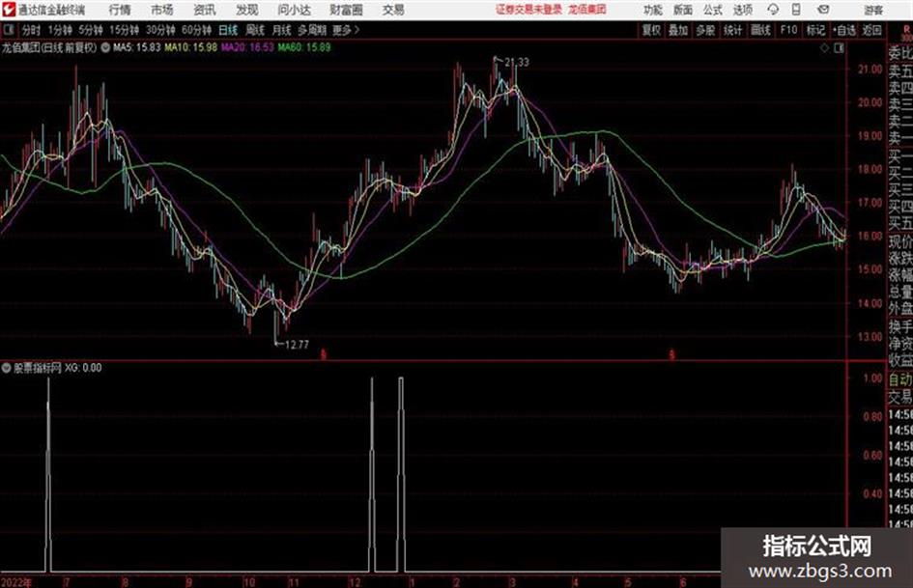Open the customer service headset icon
The height and width of the screenshot is (588, 913).
(x=773, y=10)
